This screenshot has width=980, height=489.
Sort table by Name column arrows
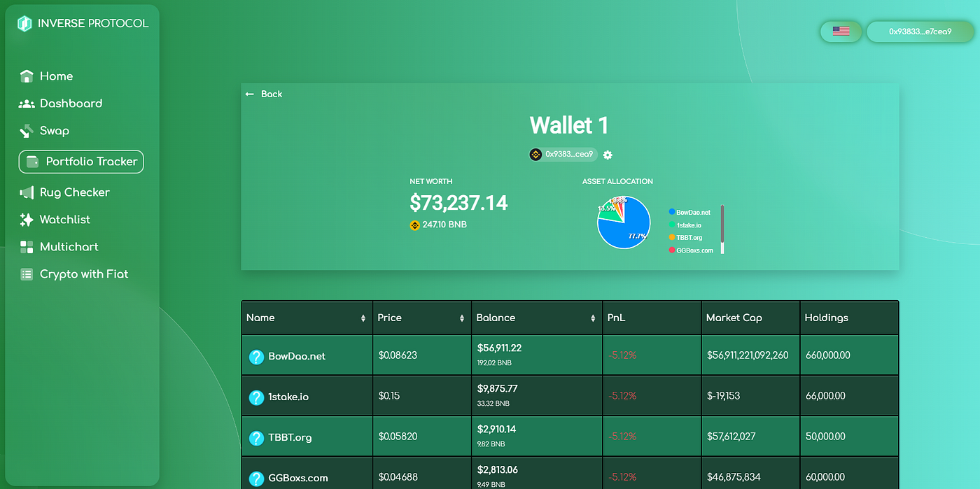[x=363, y=318]
